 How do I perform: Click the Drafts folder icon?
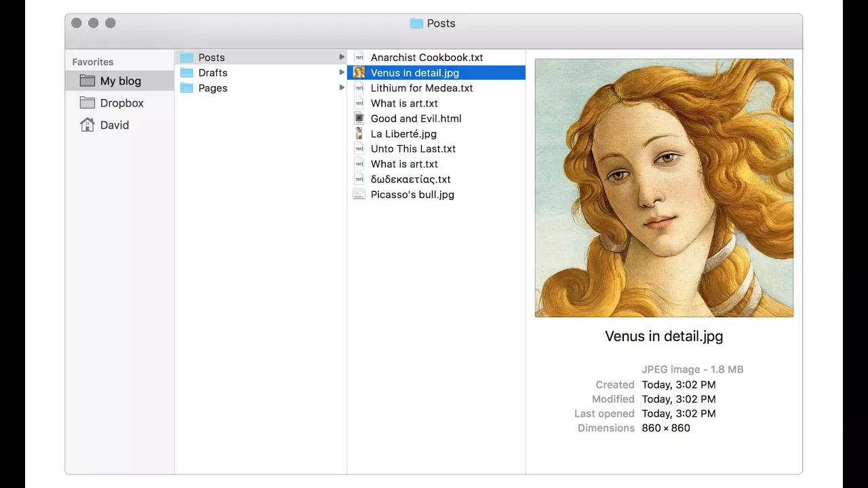(x=186, y=73)
